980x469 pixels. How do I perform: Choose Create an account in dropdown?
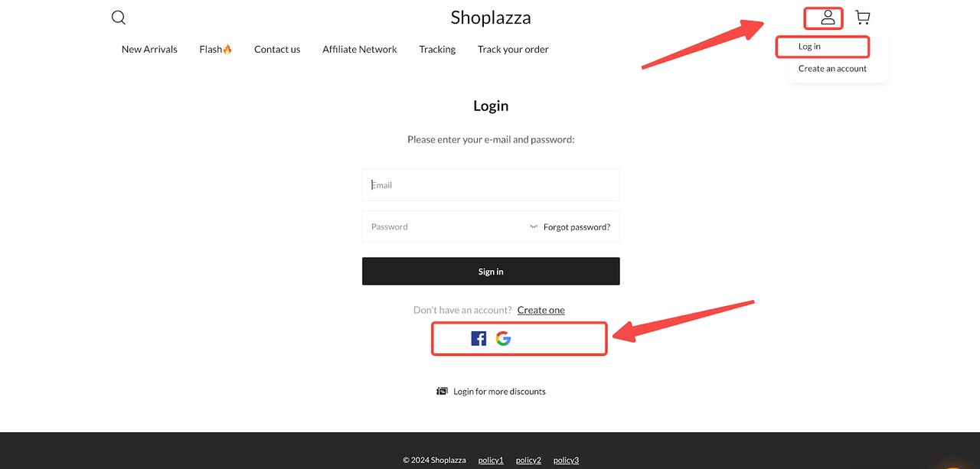click(x=832, y=68)
